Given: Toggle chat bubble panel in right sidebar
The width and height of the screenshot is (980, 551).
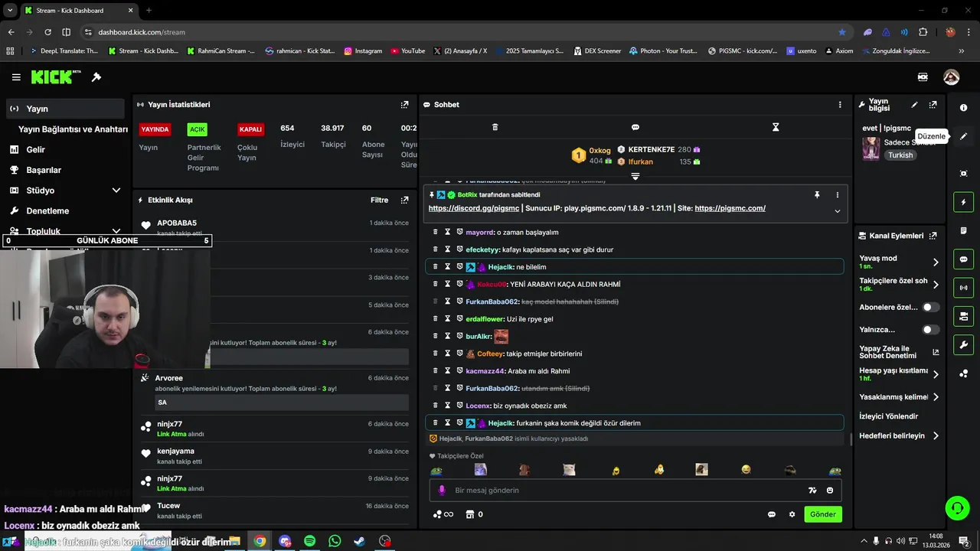Looking at the screenshot, I should 963,259.
